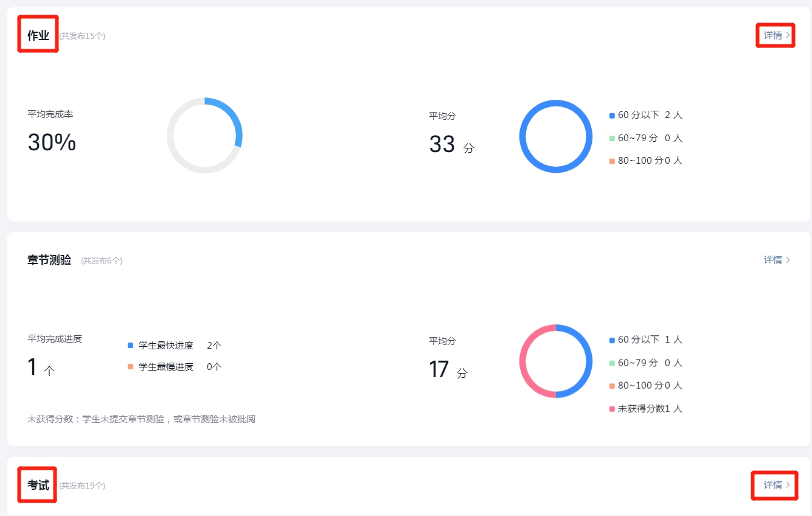This screenshot has height=516, width=812.
Task: Click the orange 80~100分 swatch in 章节测验 legend
Action: tap(612, 386)
